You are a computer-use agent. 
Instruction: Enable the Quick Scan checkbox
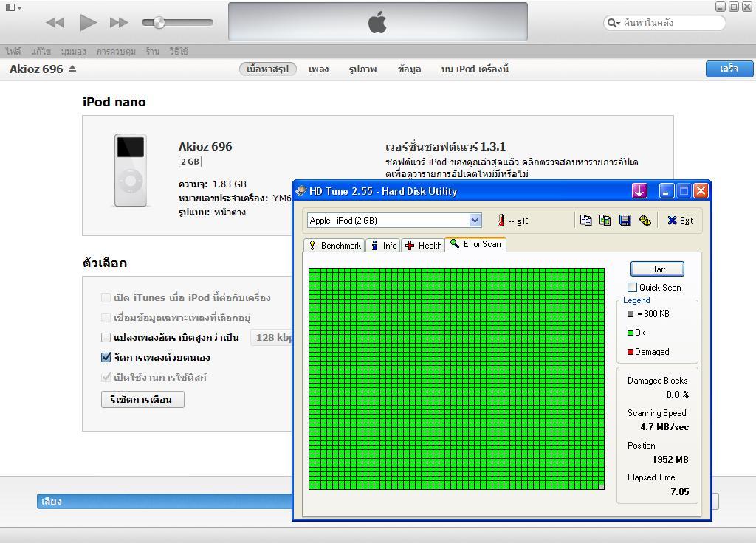(x=632, y=288)
